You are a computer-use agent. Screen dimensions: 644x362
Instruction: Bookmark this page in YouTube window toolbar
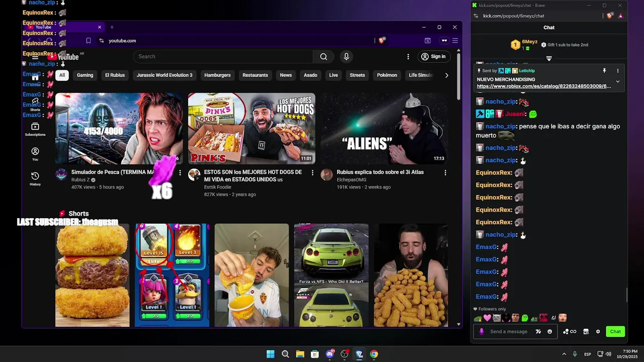coord(89,41)
